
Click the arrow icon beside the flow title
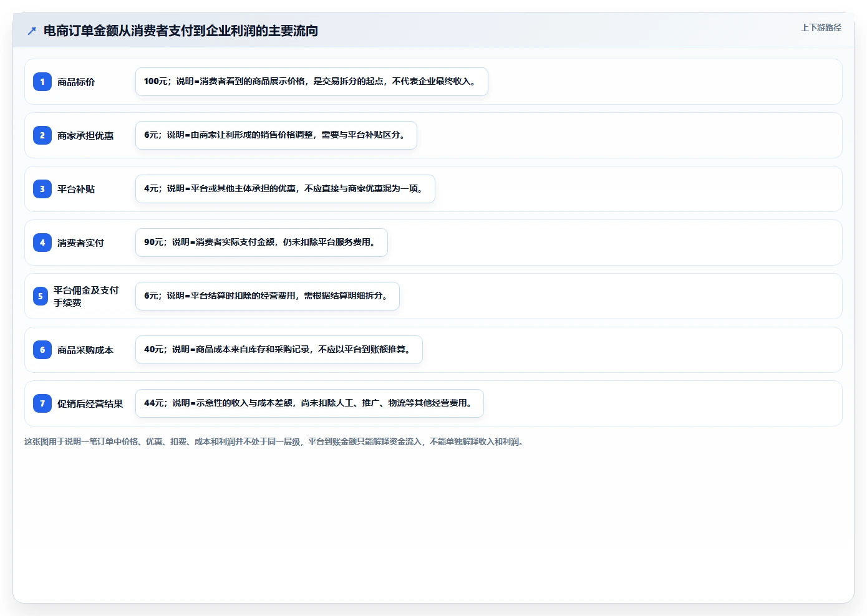pos(32,31)
